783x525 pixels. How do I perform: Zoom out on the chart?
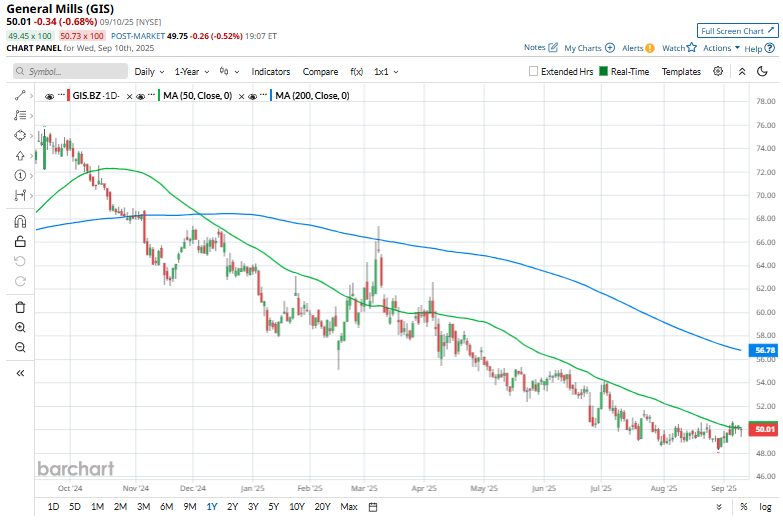coord(20,347)
